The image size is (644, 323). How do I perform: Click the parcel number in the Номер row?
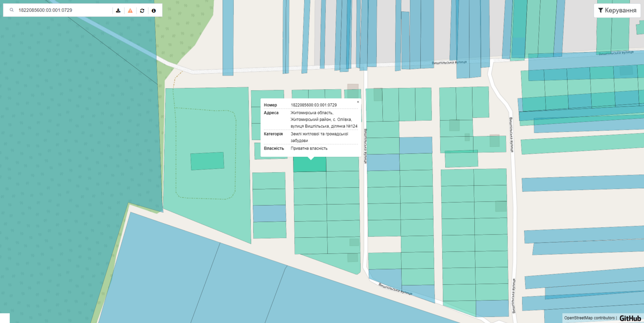tap(314, 105)
